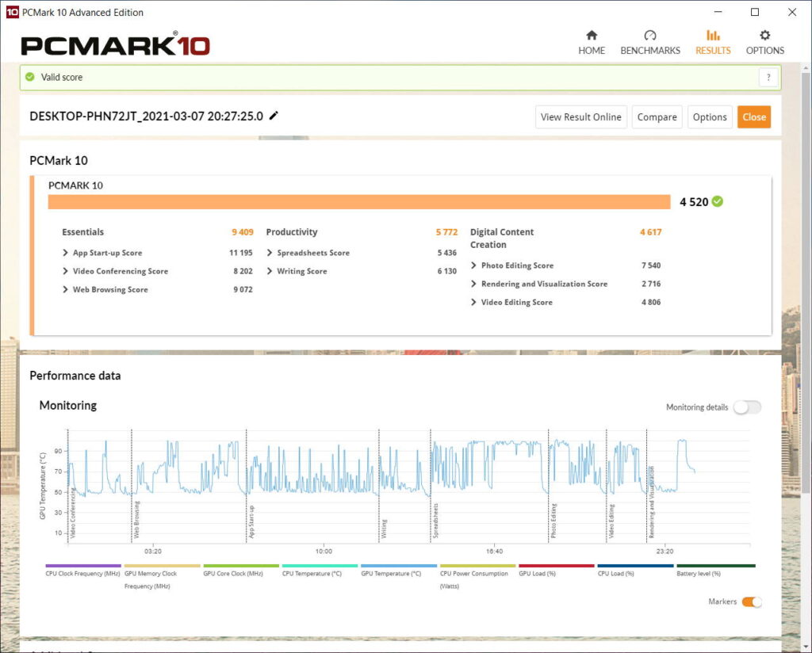Click the PCMARK 10 logo

tap(115, 44)
